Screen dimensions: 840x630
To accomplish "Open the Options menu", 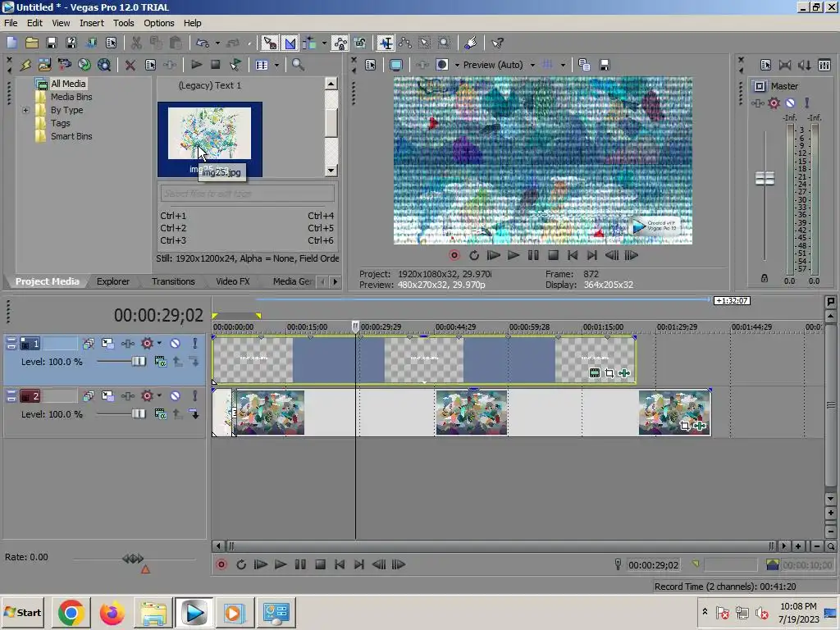I will pos(158,23).
